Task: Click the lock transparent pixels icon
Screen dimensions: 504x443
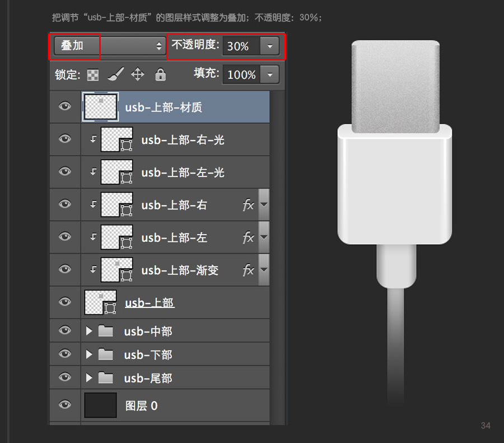Action: tap(93, 75)
